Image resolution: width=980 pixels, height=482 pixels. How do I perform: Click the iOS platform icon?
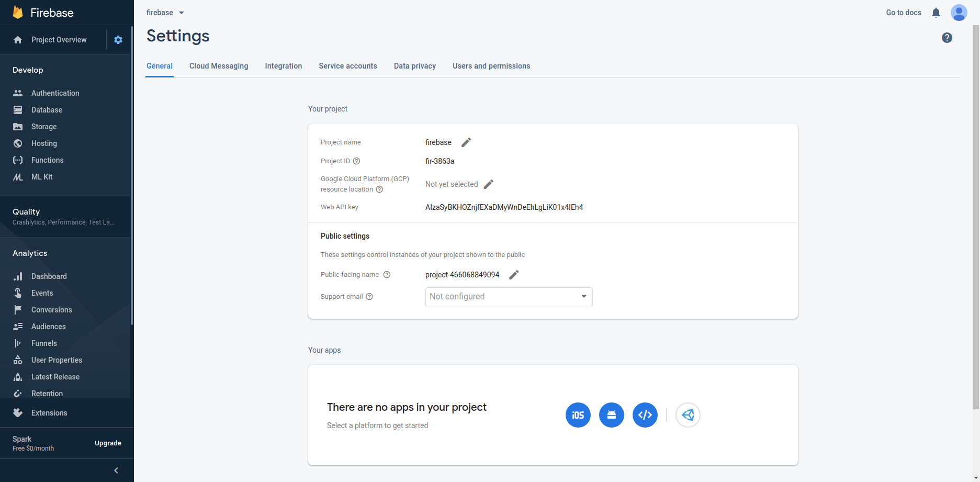[578, 415]
